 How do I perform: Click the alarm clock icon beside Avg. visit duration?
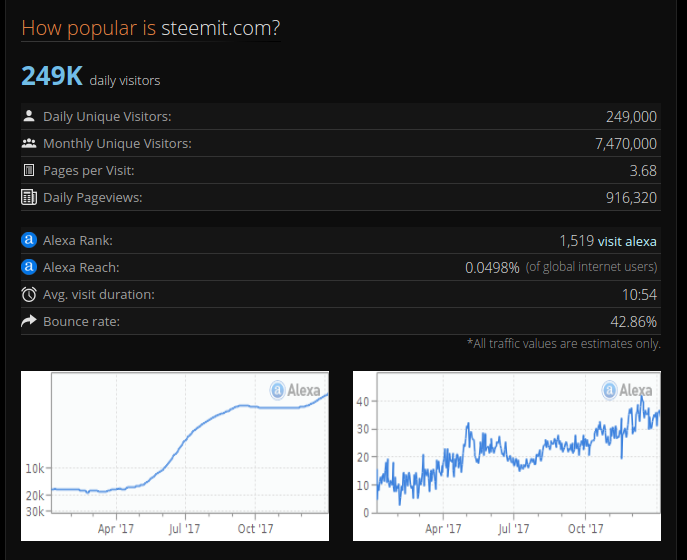tap(29, 294)
